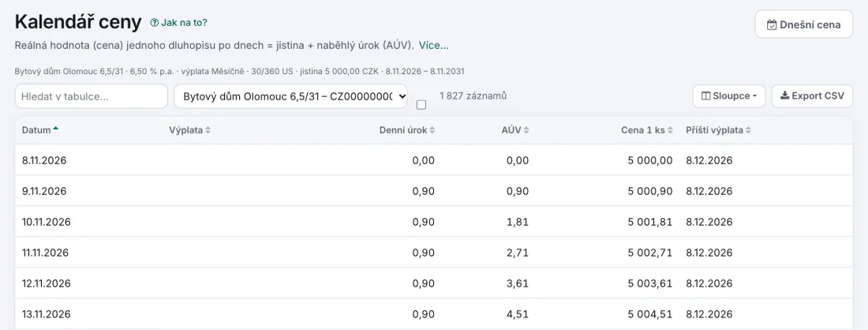Click the AÚV value 2,71
Image resolution: width=868 pixels, height=330 pixels.
(x=518, y=253)
